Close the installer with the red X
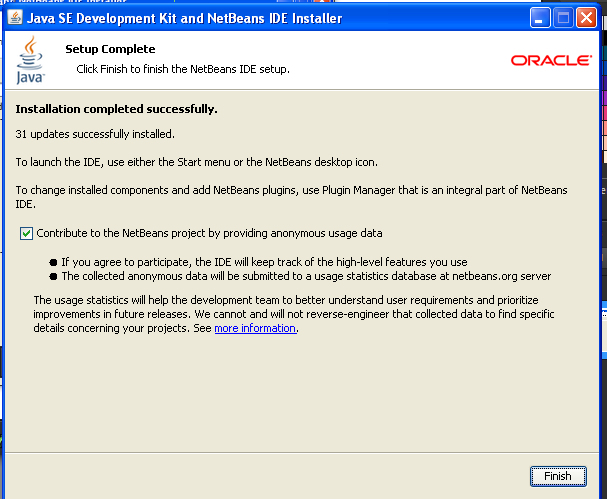This screenshot has height=499, width=607. tap(584, 18)
